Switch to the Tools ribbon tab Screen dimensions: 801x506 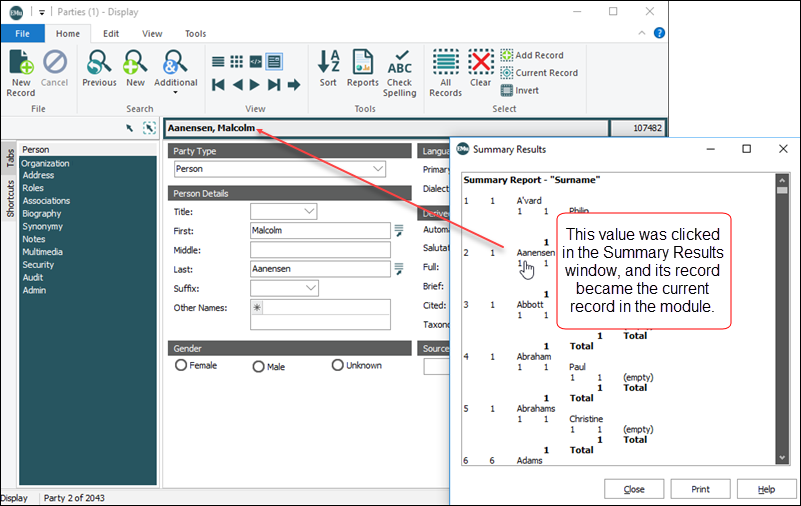coord(196,33)
